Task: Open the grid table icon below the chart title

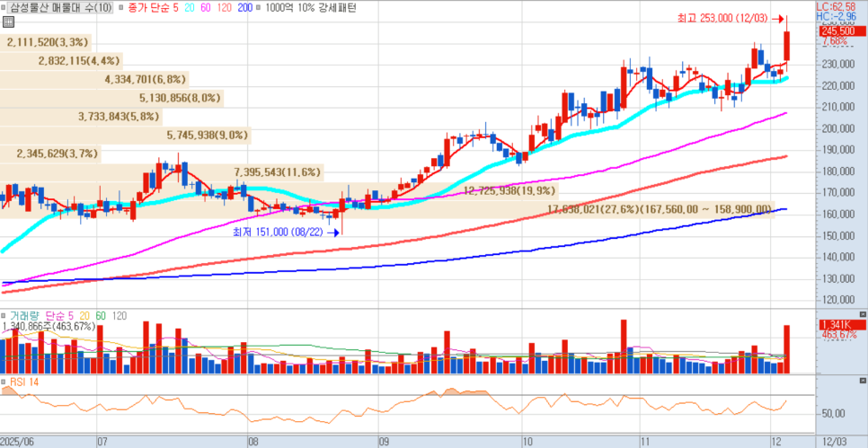Action: (8, 22)
